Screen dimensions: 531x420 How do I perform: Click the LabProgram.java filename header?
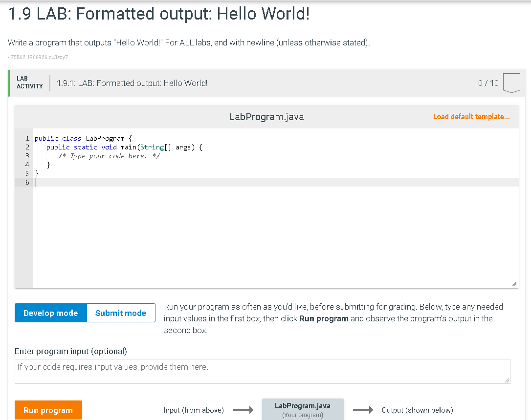266,117
